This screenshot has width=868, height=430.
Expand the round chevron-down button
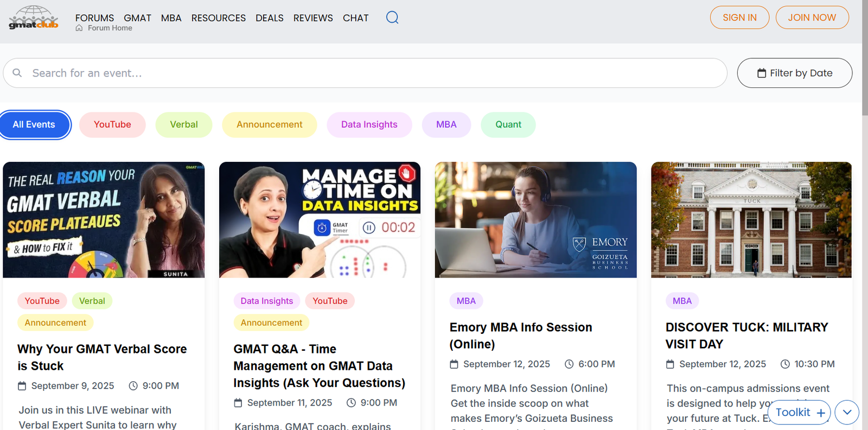coord(847,413)
